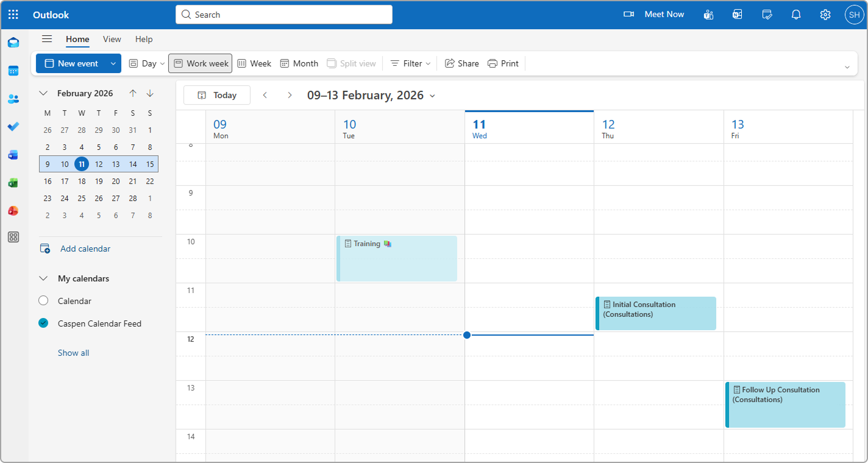Switch to the View tab
This screenshot has width=868, height=463.
pos(112,39)
